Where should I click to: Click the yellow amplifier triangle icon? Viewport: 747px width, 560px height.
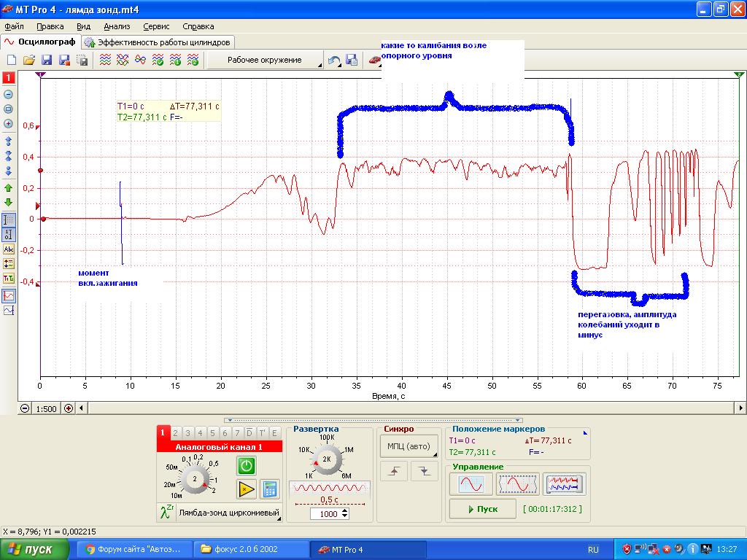(247, 489)
